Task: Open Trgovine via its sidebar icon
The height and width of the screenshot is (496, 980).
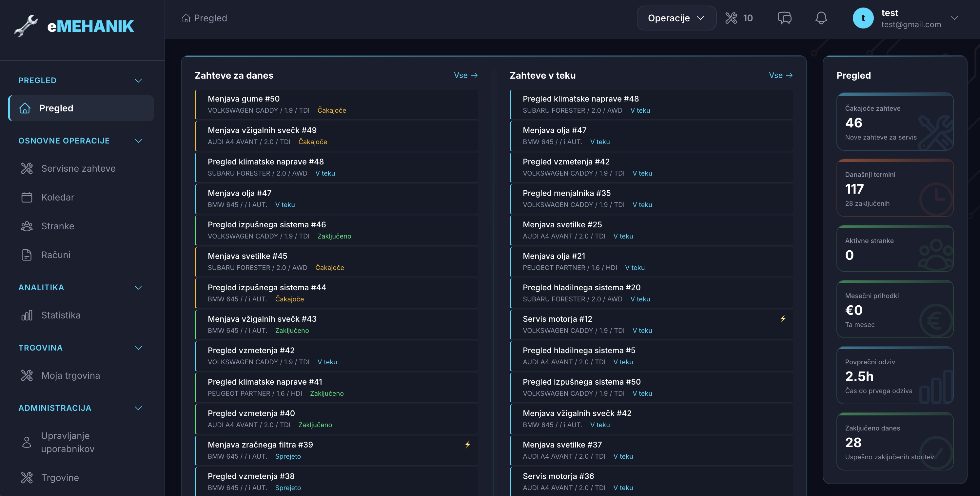Action: [x=26, y=477]
